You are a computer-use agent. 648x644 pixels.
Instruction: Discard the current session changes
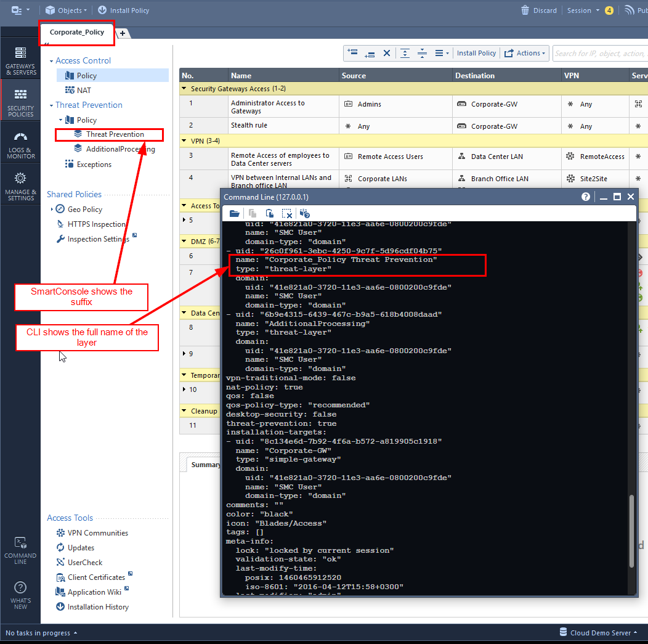click(x=539, y=10)
